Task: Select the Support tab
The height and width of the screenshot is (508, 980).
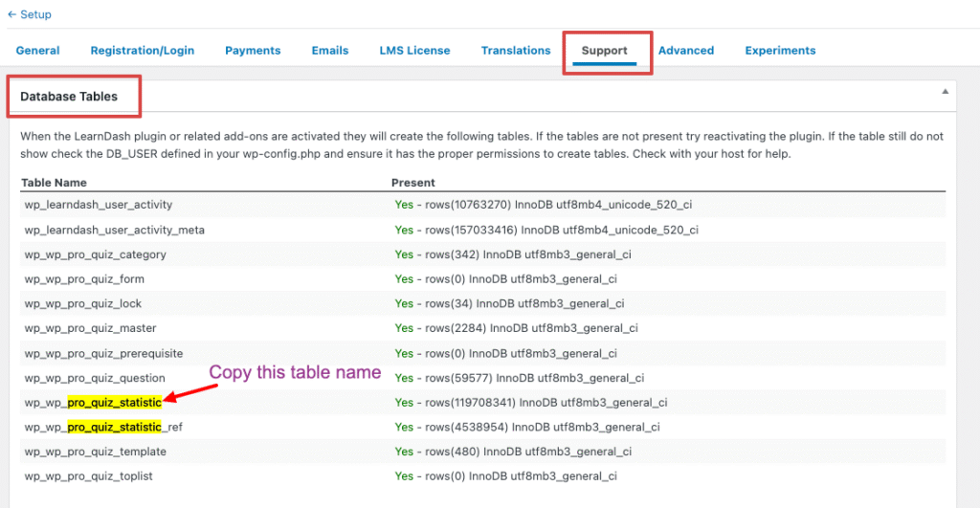Action: click(x=605, y=51)
